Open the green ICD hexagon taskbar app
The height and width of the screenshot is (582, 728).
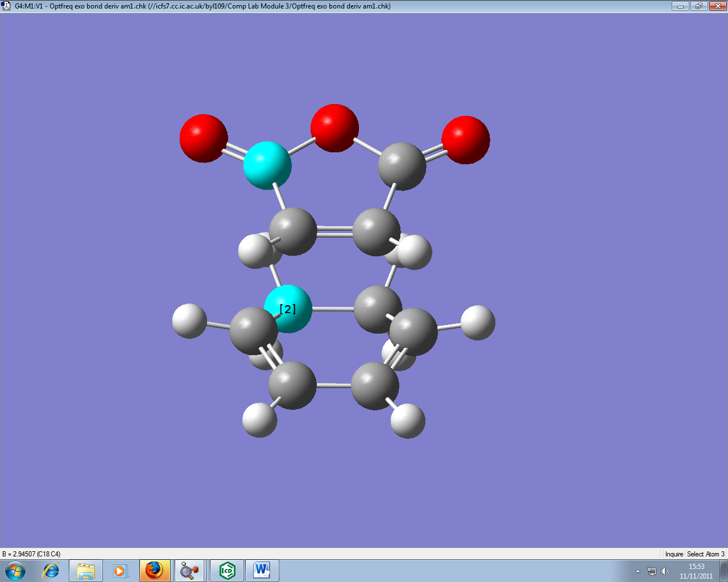tap(227, 571)
